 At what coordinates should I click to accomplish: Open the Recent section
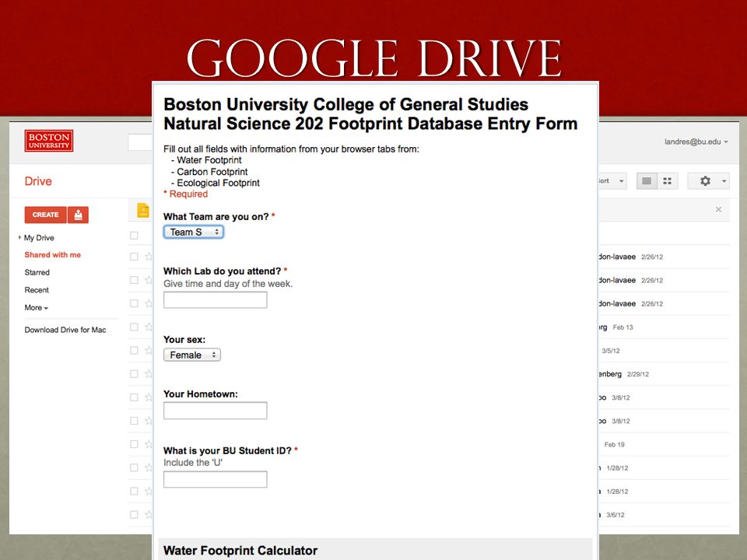[x=37, y=290]
